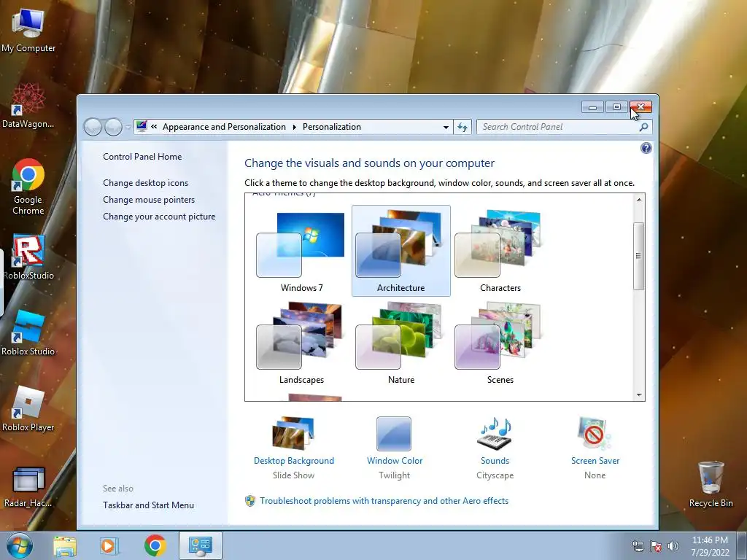The width and height of the screenshot is (747, 560).
Task: Select the Scenes theme
Action: point(500,344)
